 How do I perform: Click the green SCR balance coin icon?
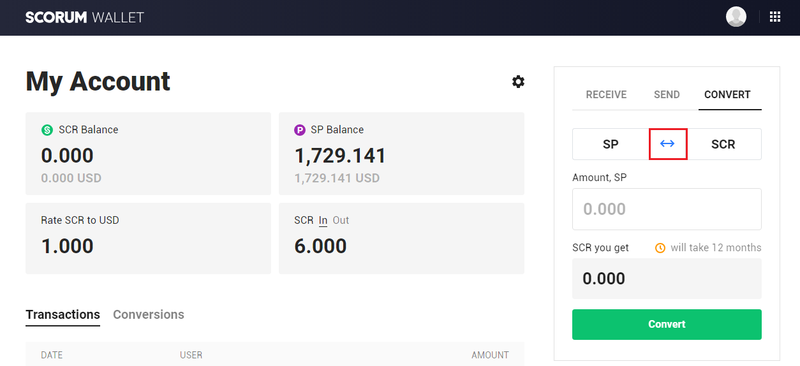click(47, 130)
